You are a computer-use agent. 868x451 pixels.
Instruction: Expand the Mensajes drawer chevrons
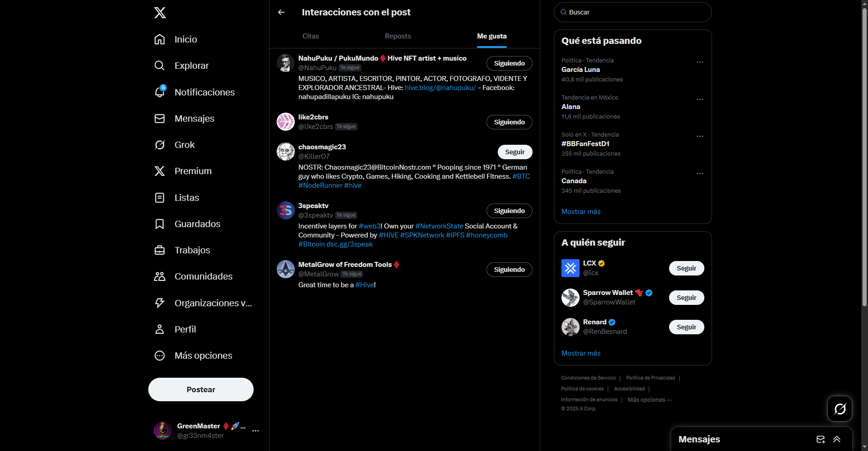click(x=837, y=439)
